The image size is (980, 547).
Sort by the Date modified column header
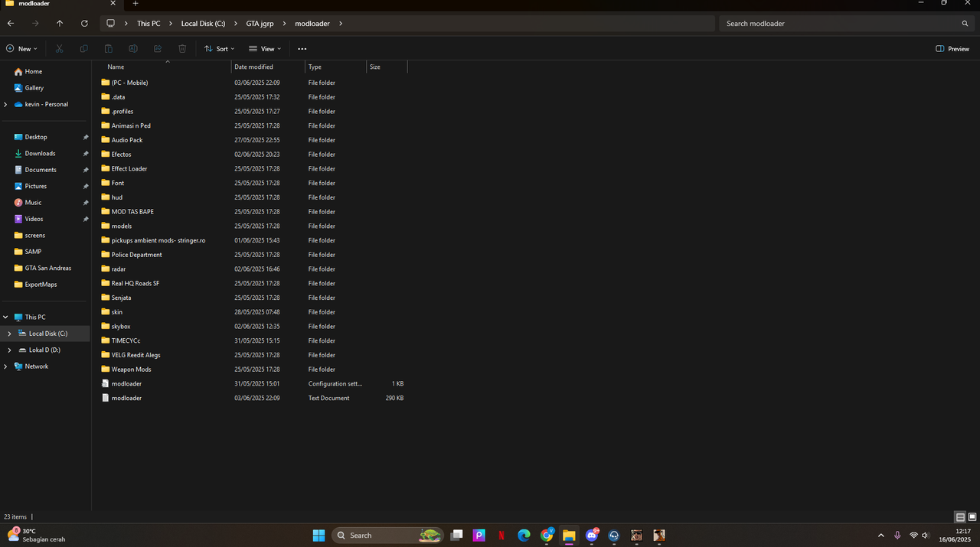coord(253,67)
